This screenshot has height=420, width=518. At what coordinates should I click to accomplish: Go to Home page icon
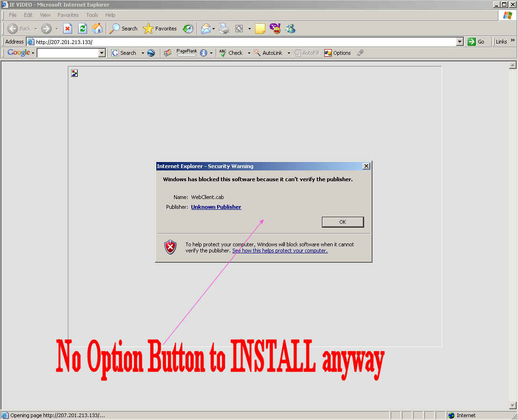[97, 29]
